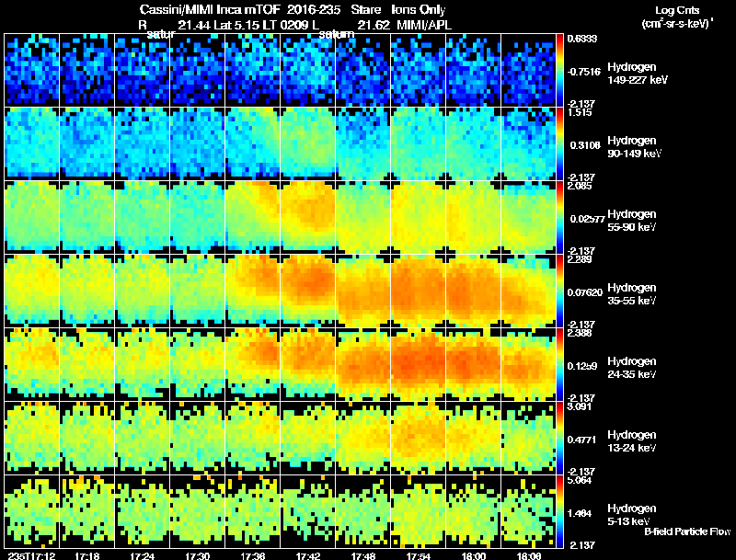Open the 24-35 keV panel at 17:36
Screen dimensions: 736x560
tap(252, 364)
